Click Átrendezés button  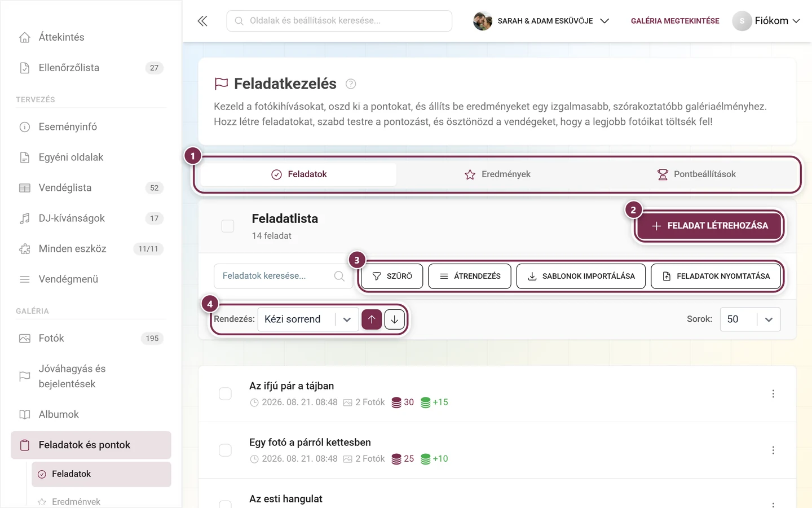coord(470,277)
